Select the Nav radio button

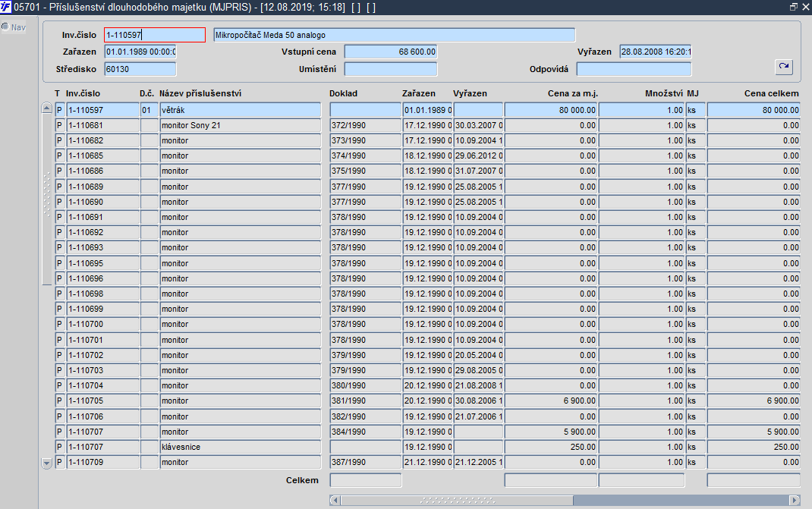click(x=5, y=27)
